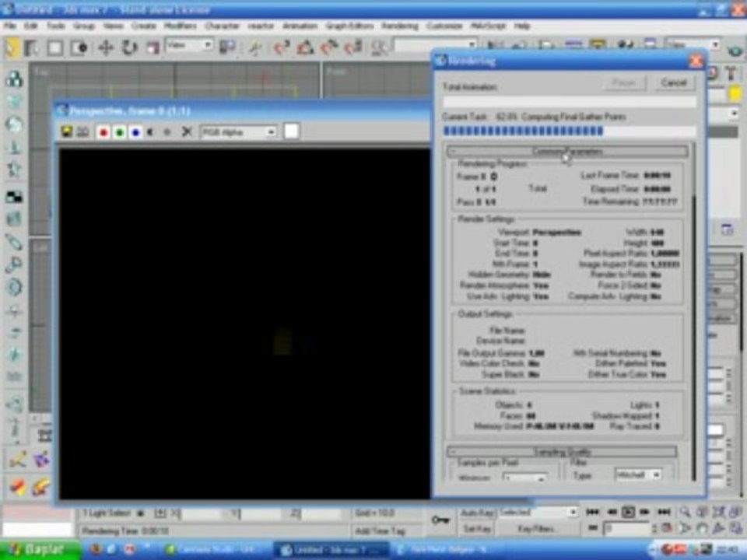This screenshot has height=560, width=747.
Task: Open the View reference coordinate dropdown
Action: pyautogui.click(x=189, y=45)
